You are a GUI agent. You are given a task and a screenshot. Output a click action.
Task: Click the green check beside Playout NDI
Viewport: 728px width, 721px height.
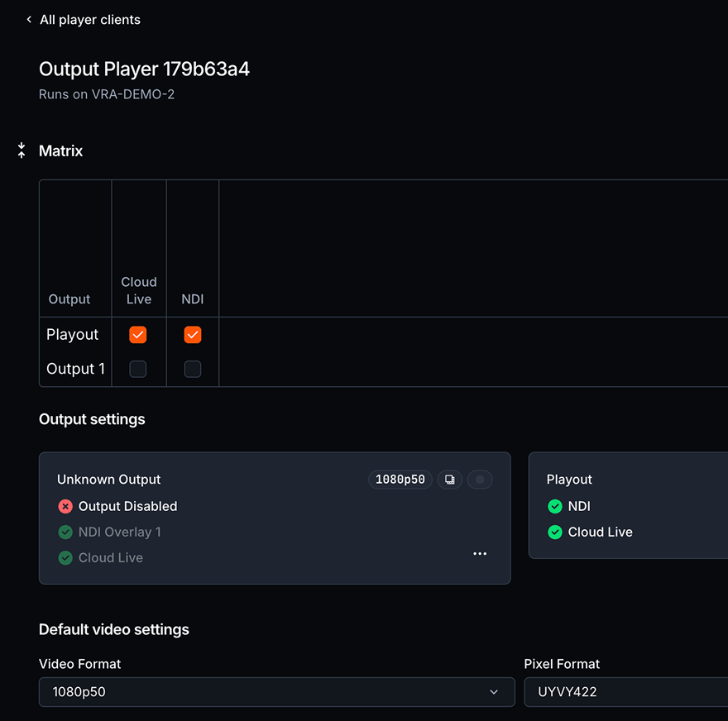point(555,506)
